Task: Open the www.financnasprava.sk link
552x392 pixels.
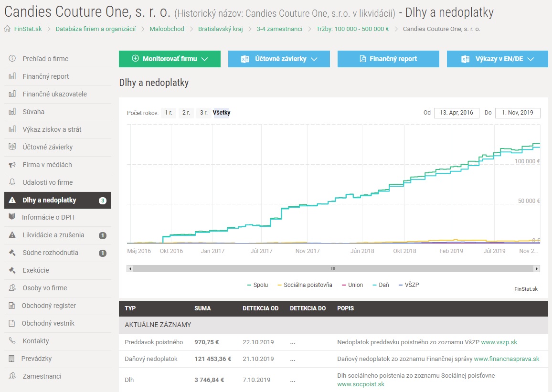Action: click(506, 359)
